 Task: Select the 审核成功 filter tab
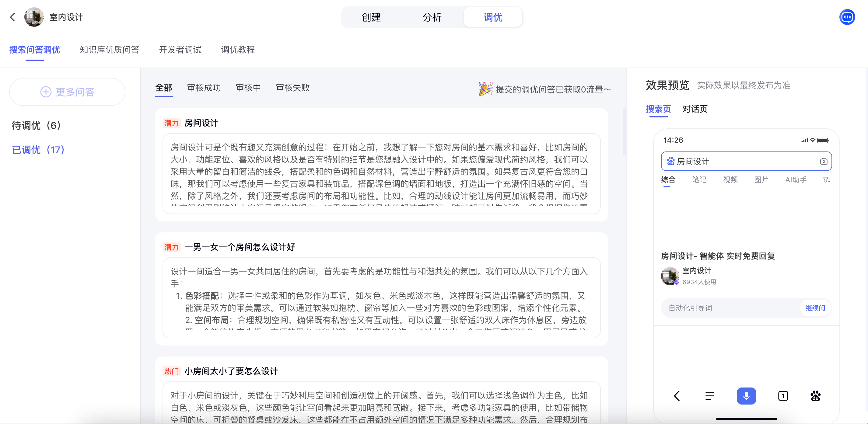tap(204, 88)
